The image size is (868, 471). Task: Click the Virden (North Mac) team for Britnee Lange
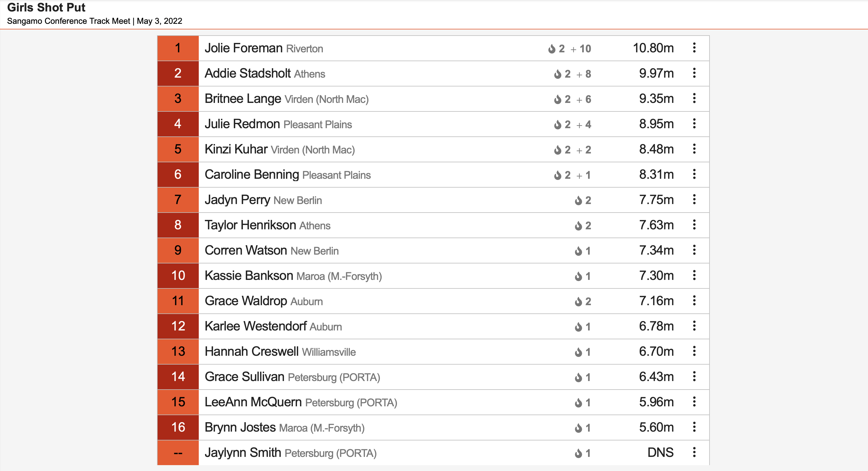[326, 99]
